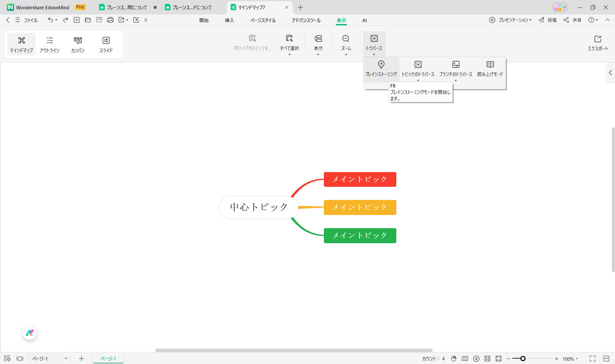Collapse the right side panel
Screen dimensions: 615x364
pos(611,73)
